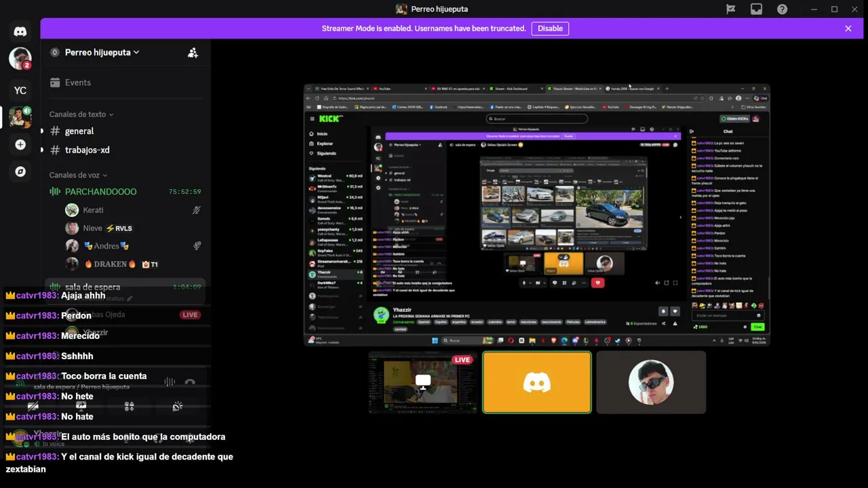Image resolution: width=868 pixels, height=488 pixels.
Task: Click the noise suppression waveform icon
Action: [x=170, y=382]
